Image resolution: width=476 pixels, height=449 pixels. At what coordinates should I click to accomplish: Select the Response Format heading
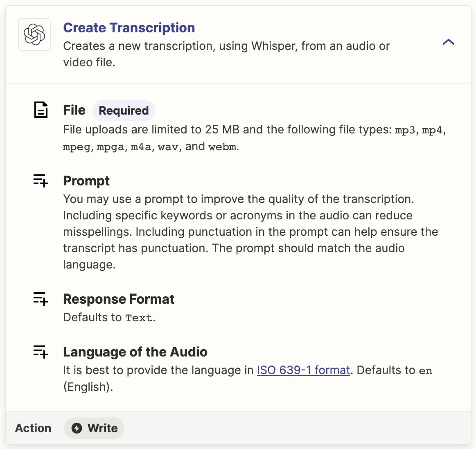point(119,299)
